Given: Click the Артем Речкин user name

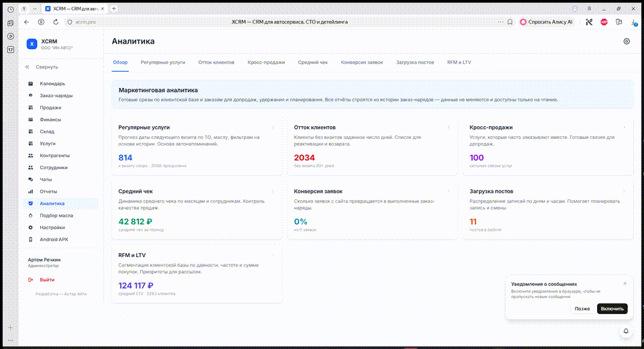Looking at the screenshot, I should [44, 260].
